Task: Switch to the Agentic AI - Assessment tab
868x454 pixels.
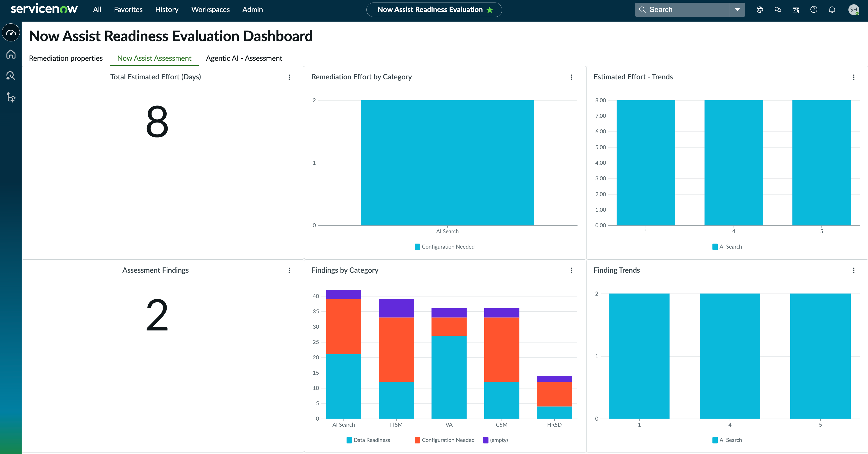Action: point(244,58)
